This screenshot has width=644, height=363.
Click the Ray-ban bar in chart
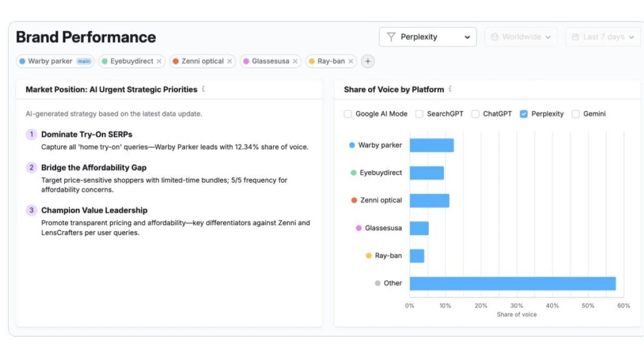pyautogui.click(x=417, y=256)
